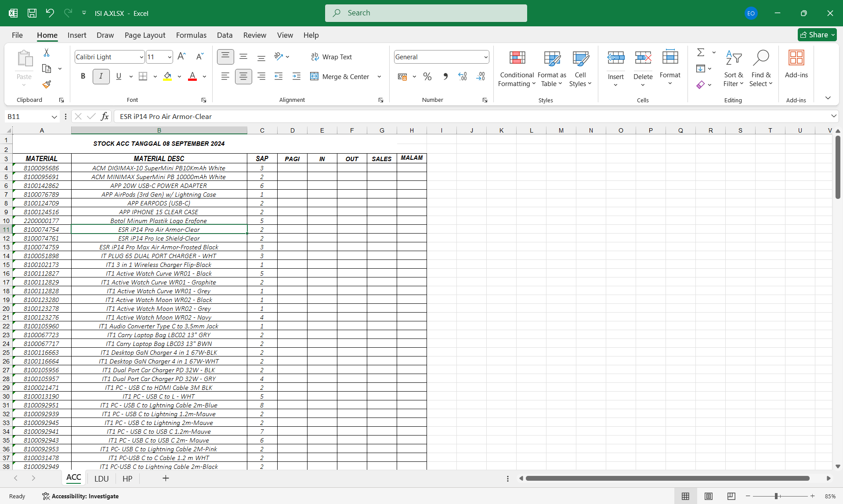Click the Search box in title bar
This screenshot has width=843, height=504.
coord(426,13)
